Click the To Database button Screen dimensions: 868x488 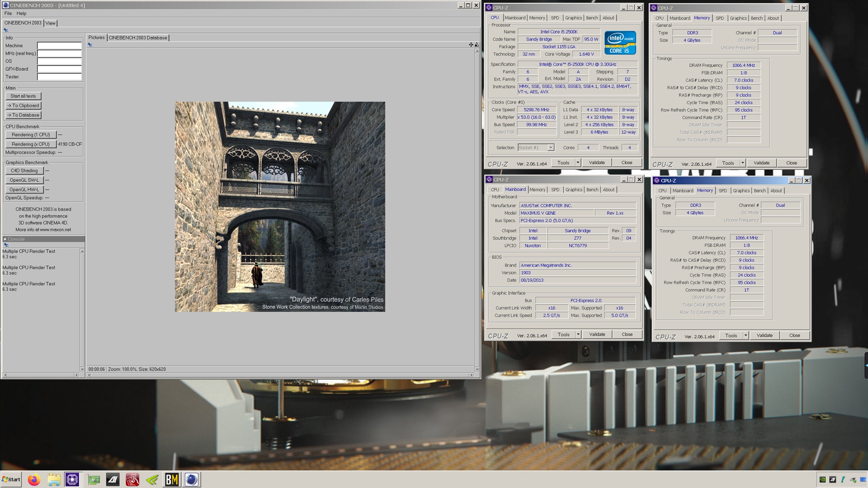coord(23,115)
